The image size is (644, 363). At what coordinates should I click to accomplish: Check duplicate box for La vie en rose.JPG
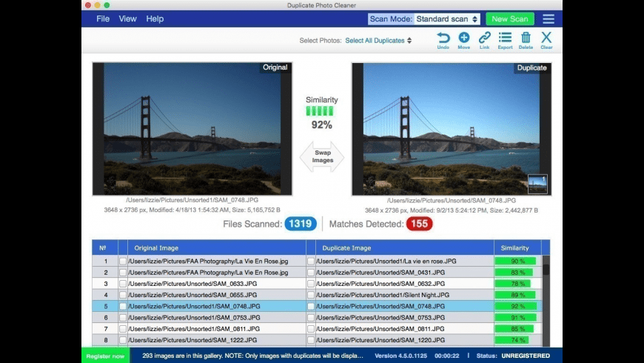(x=311, y=261)
